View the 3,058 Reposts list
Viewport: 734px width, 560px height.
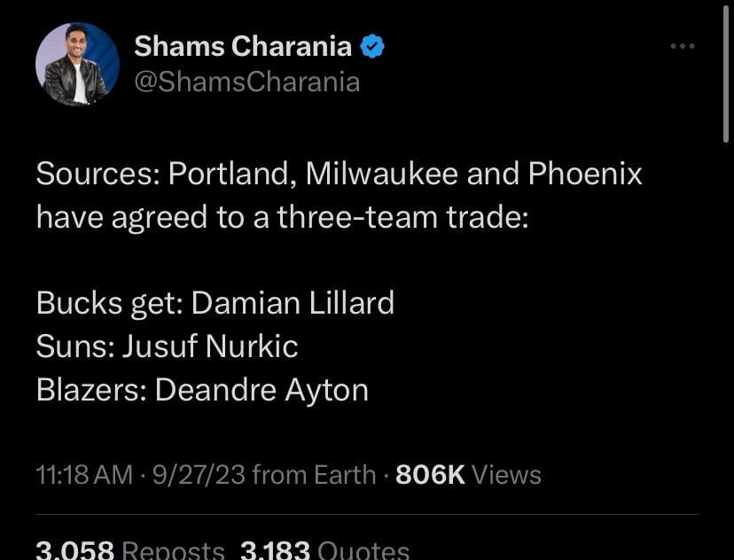point(130,550)
